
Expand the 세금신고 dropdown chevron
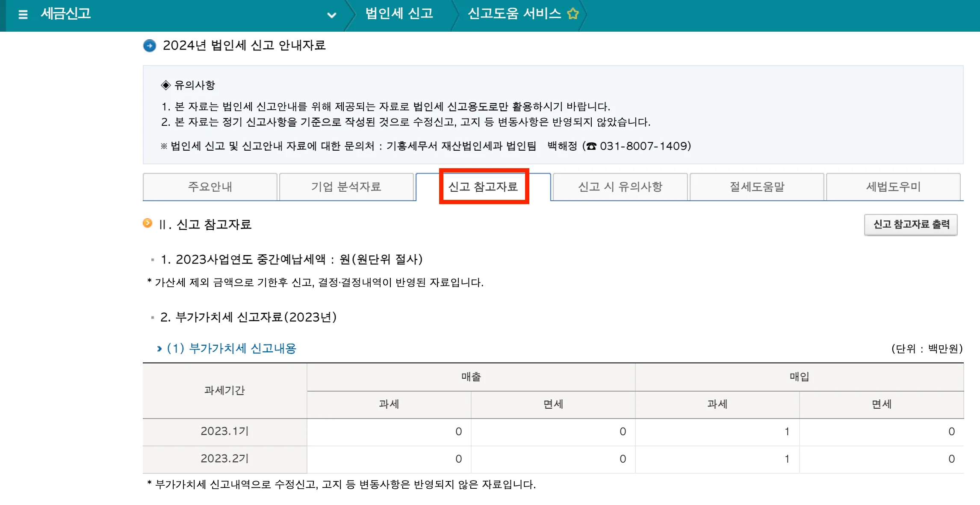coord(331,15)
